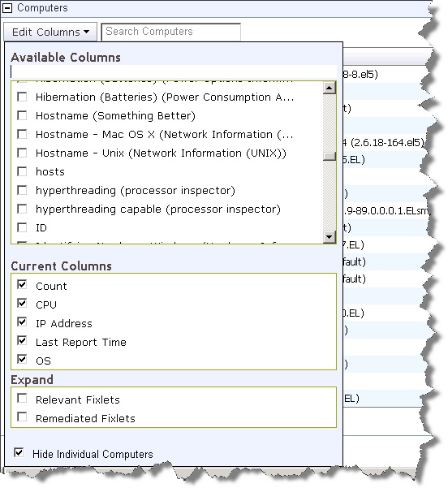Uncheck Last Report Time column
This screenshot has height=488, width=448.
pos(22,340)
